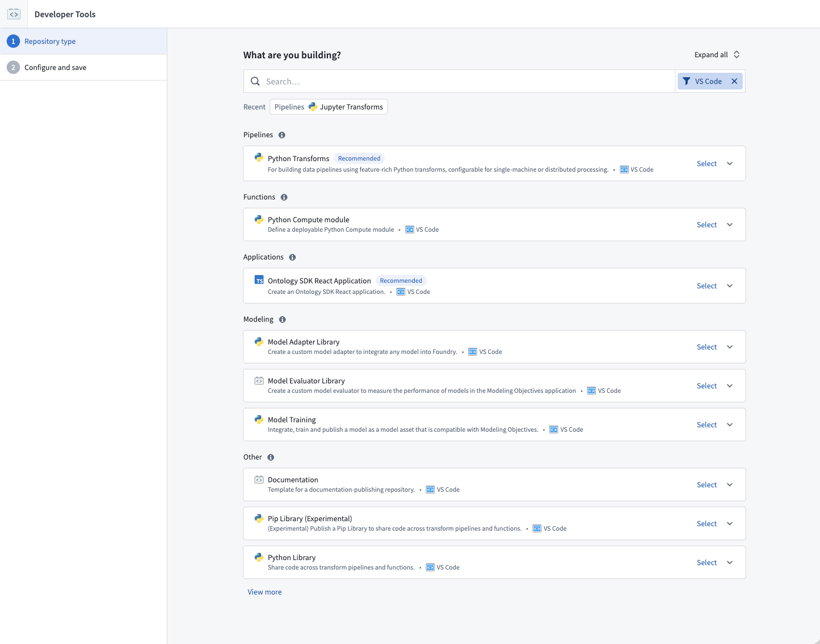Expand the Model Training details chevron

click(730, 425)
